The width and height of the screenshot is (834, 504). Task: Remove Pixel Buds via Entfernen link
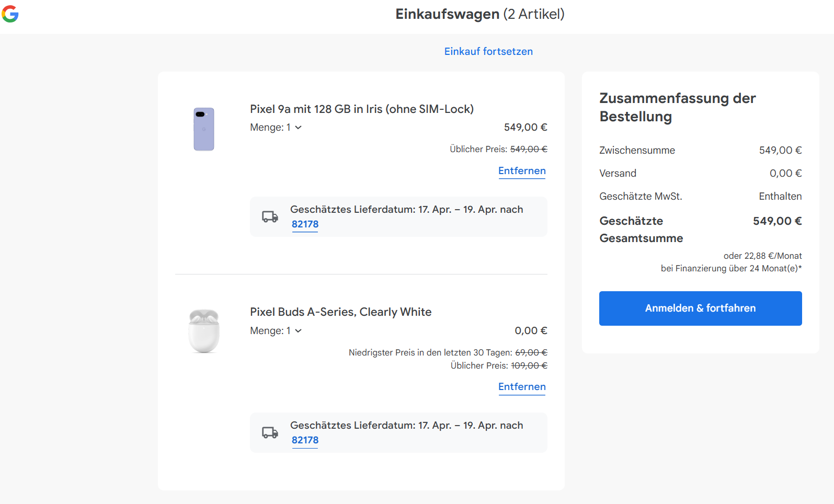(x=522, y=387)
